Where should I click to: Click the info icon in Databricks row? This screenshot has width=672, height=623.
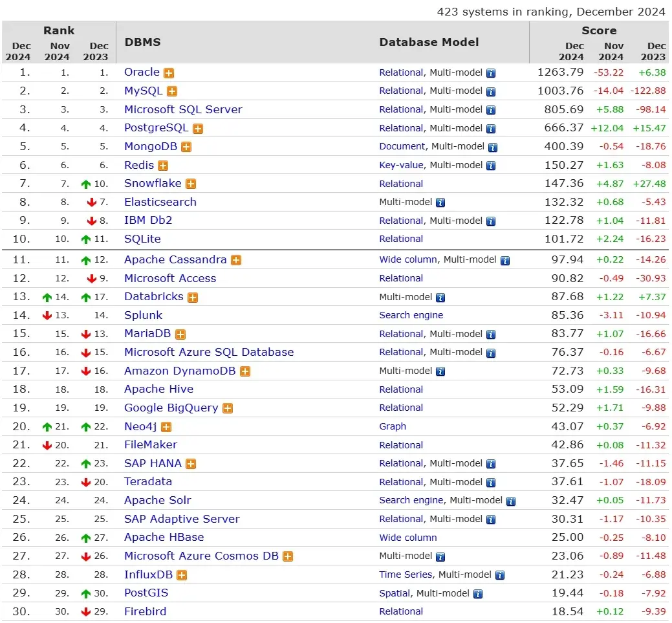click(x=440, y=298)
